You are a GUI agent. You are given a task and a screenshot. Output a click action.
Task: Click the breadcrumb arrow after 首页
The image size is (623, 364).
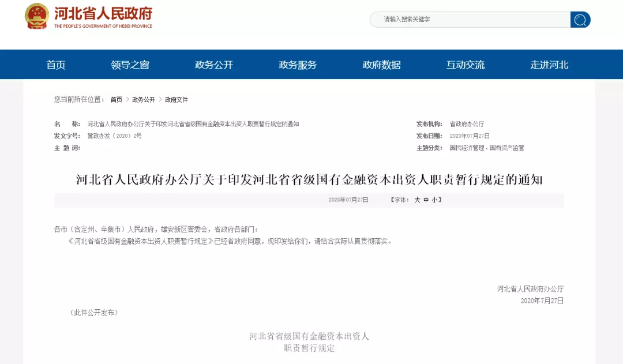pyautogui.click(x=127, y=100)
